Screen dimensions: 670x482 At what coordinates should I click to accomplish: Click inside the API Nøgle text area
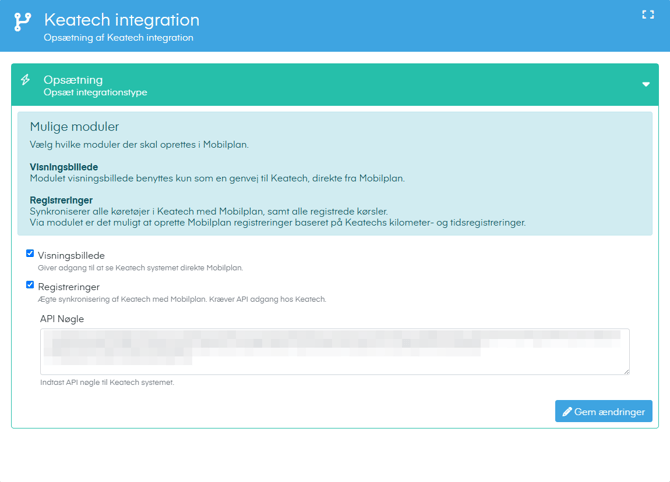[335, 351]
